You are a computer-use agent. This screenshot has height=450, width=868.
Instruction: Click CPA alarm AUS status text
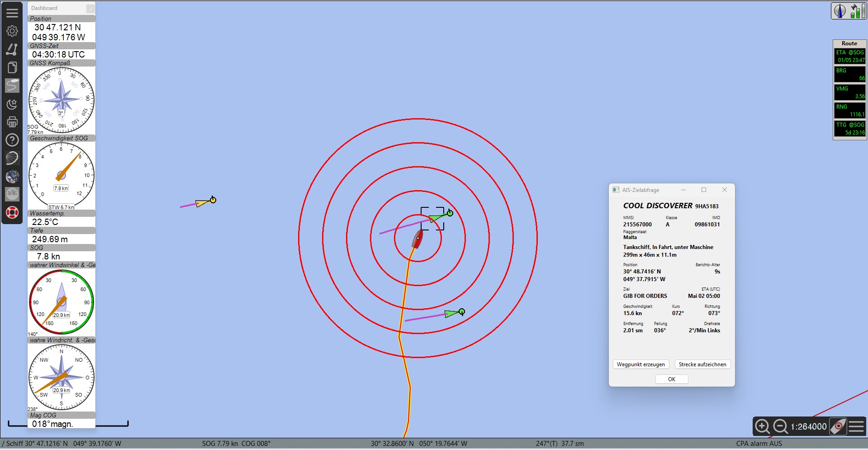point(759,444)
